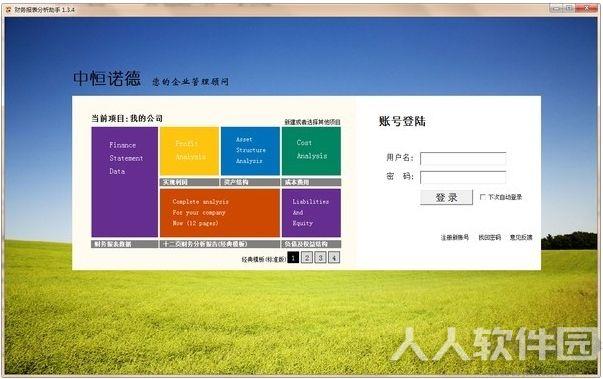Screen dimensions: 603x379
Task: Click the 实现利润 label bar
Action: (x=190, y=182)
